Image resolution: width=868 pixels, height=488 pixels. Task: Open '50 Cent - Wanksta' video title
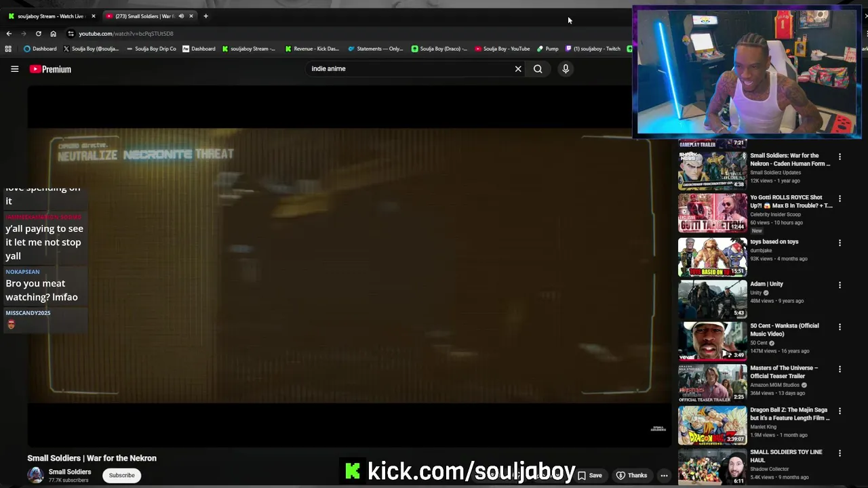tap(784, 329)
